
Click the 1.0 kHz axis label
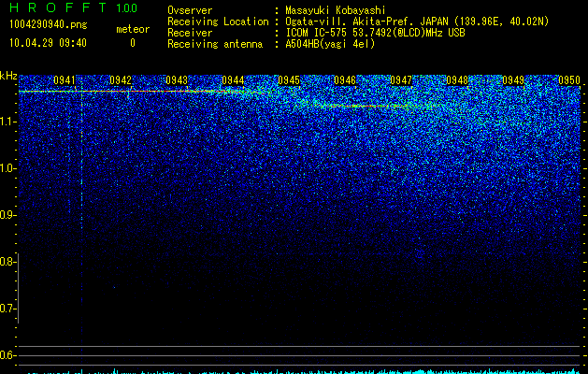(7, 168)
